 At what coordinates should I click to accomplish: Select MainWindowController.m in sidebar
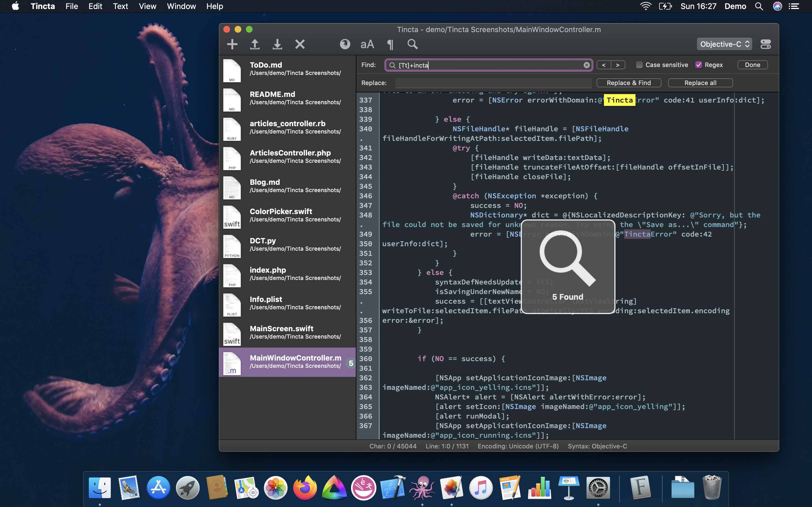(x=287, y=362)
